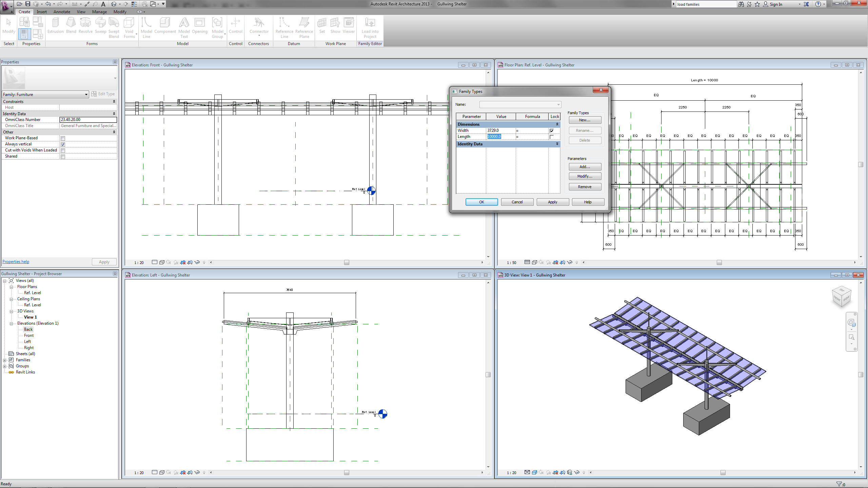Open the Annotate ribbon tab
This screenshot has width=868, height=488.
point(62,12)
